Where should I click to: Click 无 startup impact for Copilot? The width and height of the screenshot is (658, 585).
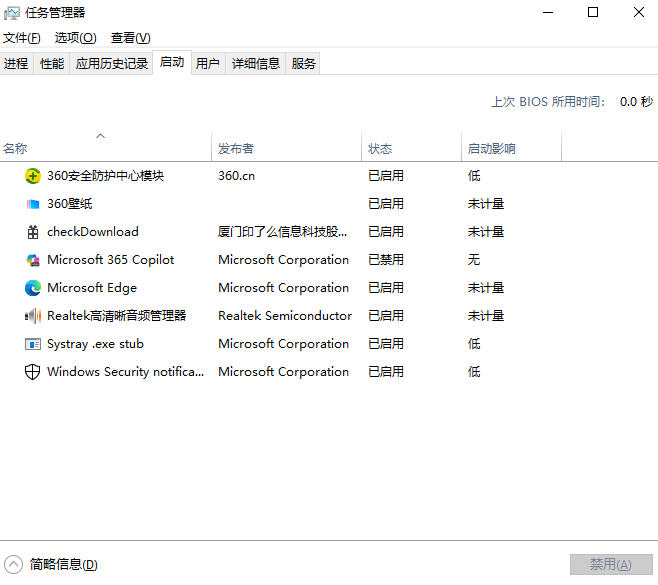[x=474, y=260]
